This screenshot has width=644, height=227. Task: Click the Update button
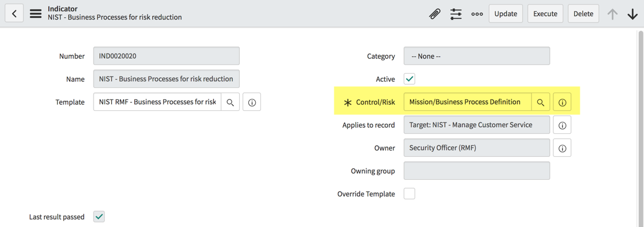(506, 14)
